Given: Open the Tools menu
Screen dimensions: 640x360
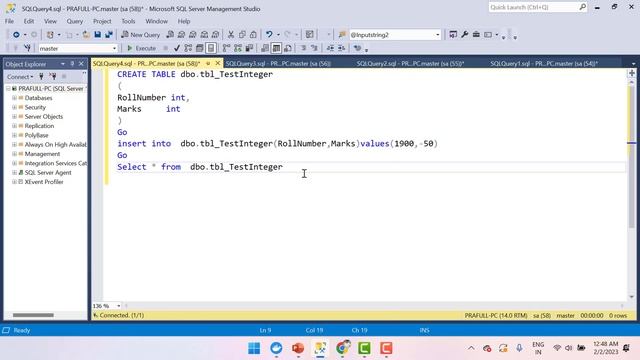Looking at the screenshot, I should tap(128, 21).
